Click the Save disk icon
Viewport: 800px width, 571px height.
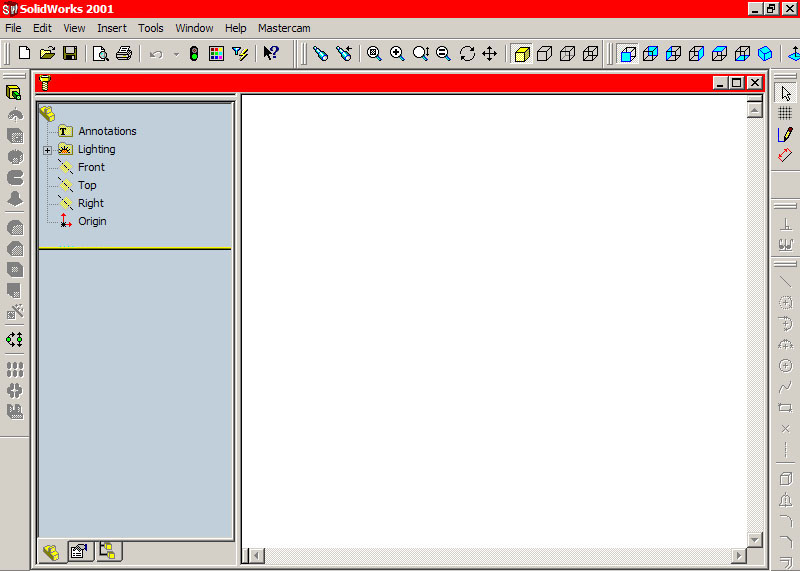click(70, 54)
